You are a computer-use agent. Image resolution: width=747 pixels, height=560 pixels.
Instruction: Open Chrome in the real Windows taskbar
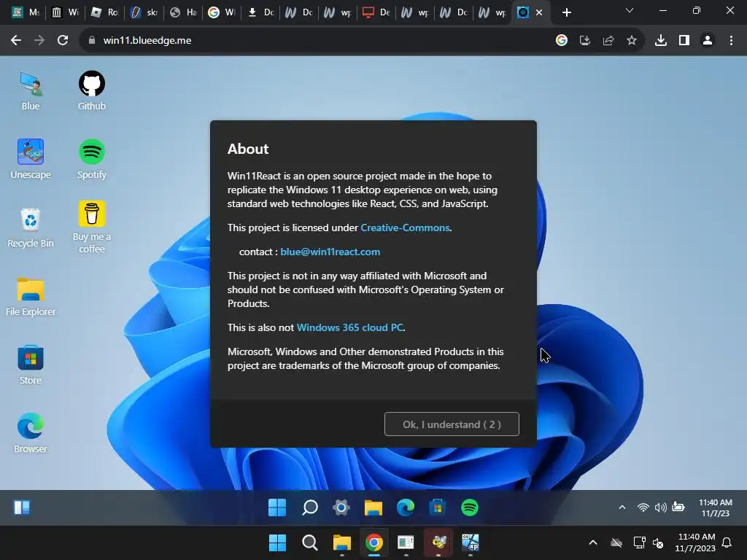374,542
